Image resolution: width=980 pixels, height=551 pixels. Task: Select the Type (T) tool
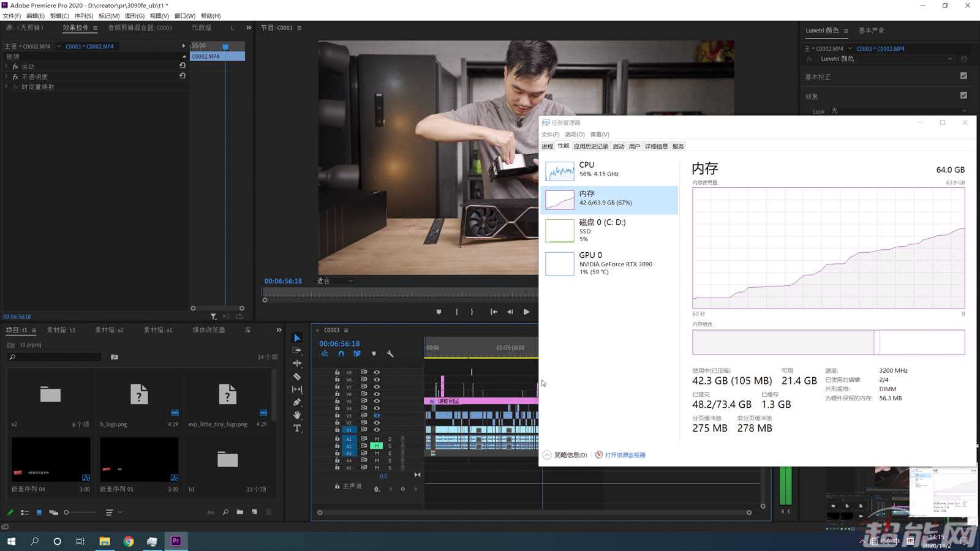[297, 428]
